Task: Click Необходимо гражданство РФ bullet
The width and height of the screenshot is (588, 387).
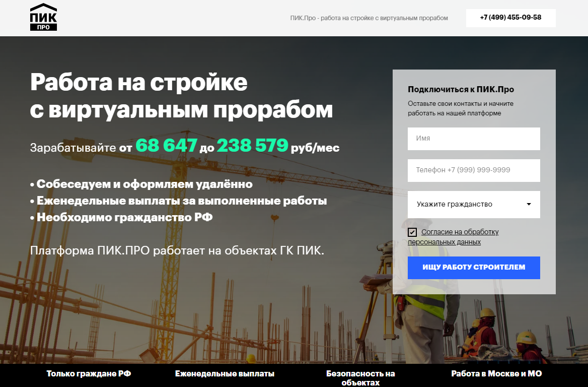Action: click(x=121, y=217)
